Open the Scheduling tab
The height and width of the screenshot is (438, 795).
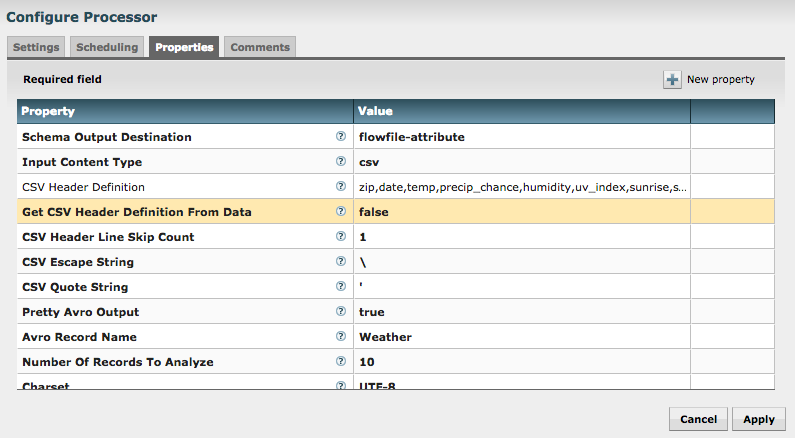(x=107, y=47)
